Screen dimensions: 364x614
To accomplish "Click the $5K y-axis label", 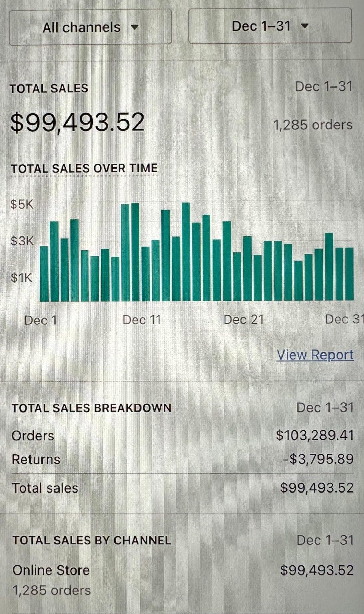I will point(22,204).
